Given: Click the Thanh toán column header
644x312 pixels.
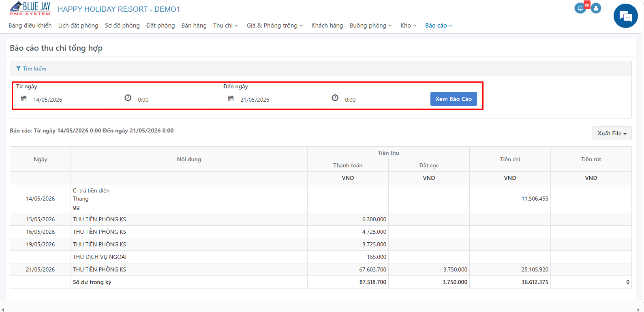Looking at the screenshot, I should pyautogui.click(x=348, y=165).
